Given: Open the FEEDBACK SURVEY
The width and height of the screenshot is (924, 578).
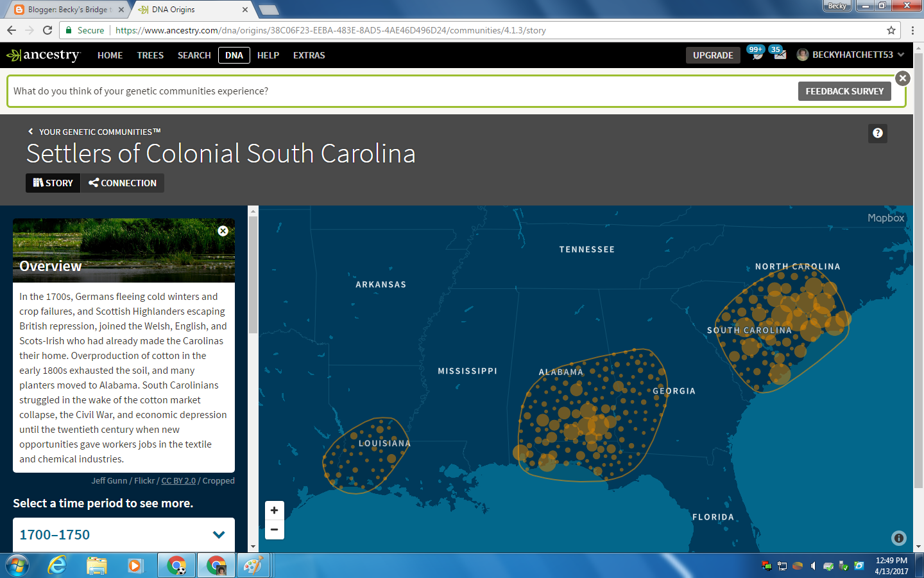Looking at the screenshot, I should point(844,91).
